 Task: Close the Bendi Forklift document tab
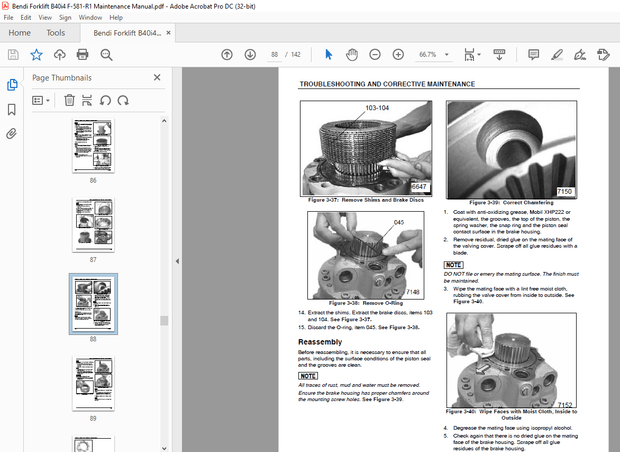(168, 33)
